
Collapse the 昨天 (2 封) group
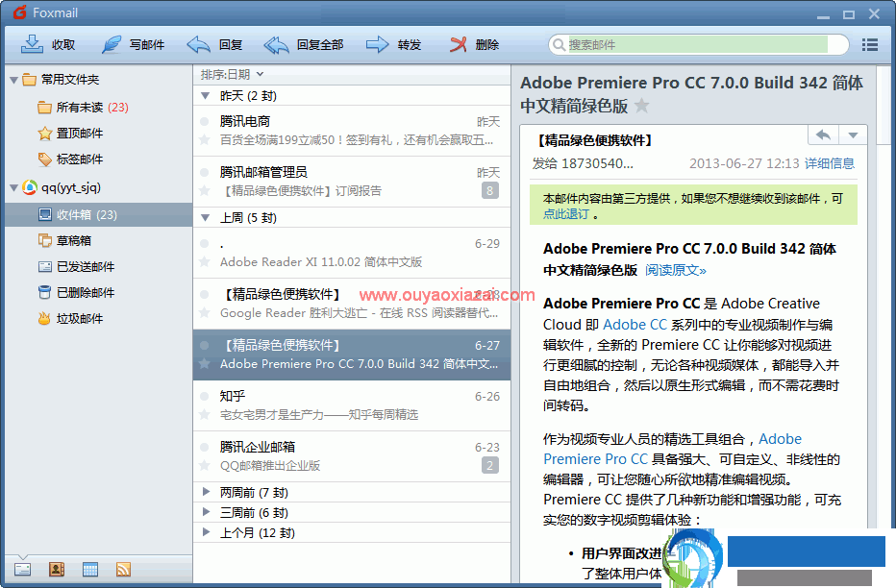205,96
